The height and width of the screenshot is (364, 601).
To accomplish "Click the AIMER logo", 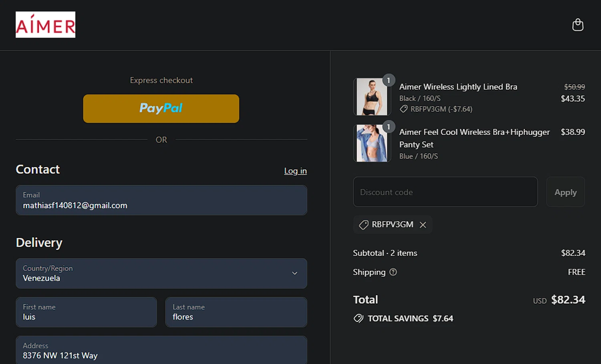I will [45, 24].
